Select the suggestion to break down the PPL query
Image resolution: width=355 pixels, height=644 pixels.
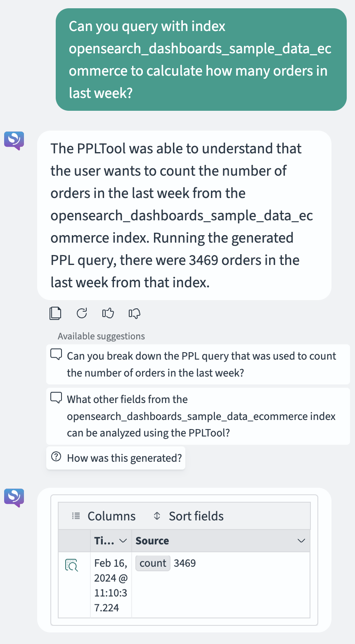coord(198,364)
